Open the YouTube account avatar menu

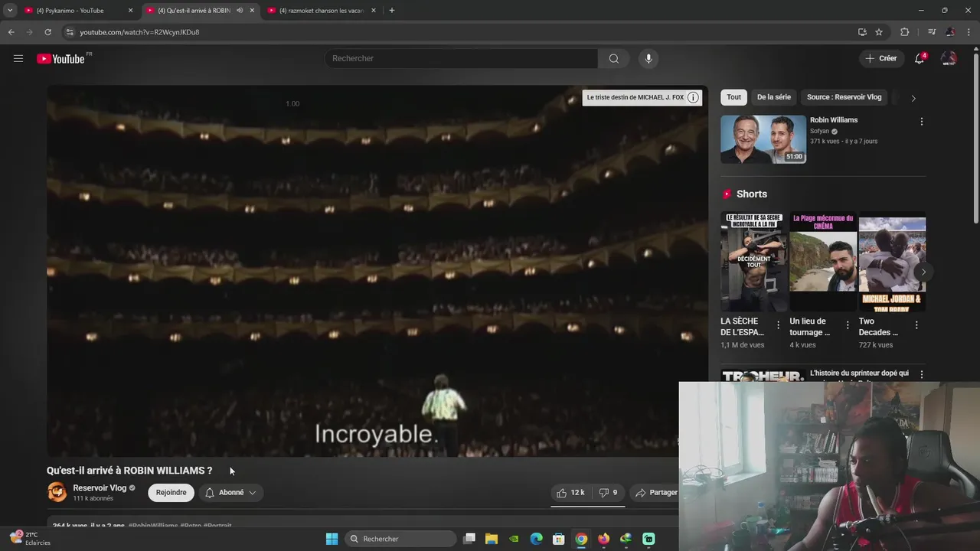coord(949,58)
